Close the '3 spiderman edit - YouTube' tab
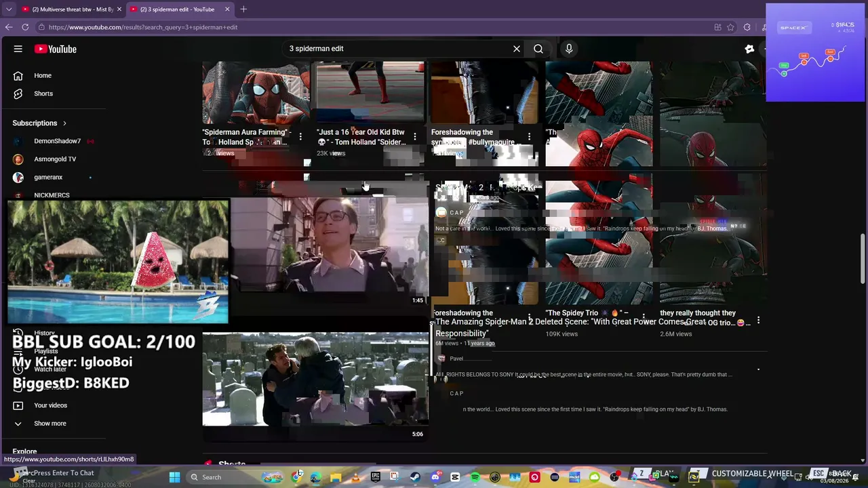 click(x=227, y=9)
